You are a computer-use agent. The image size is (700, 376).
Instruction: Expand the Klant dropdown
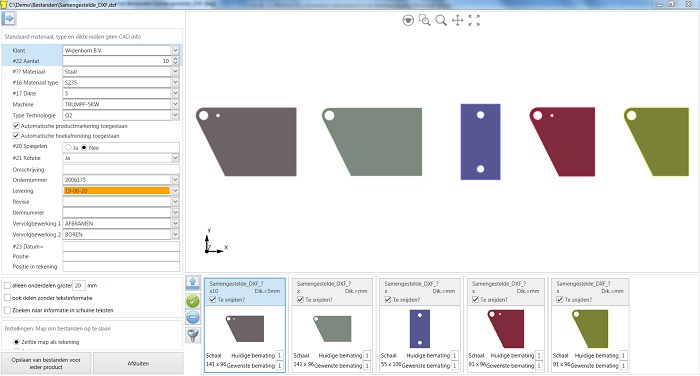point(175,50)
